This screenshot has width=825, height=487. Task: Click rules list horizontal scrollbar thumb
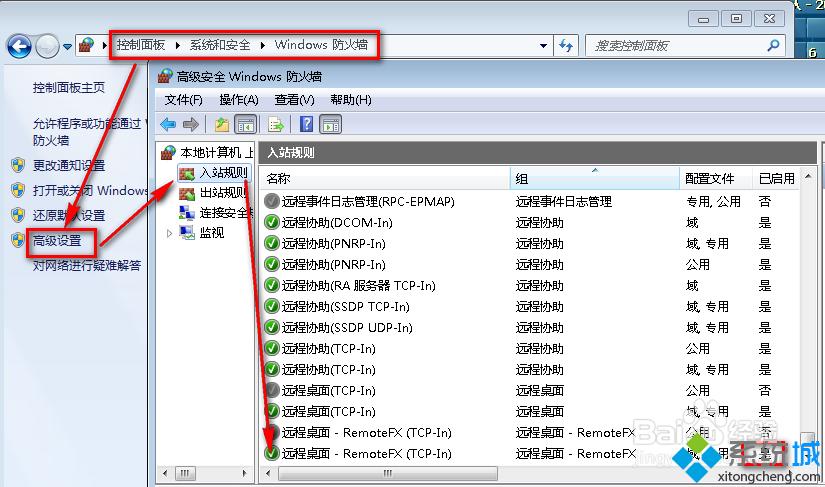388,473
